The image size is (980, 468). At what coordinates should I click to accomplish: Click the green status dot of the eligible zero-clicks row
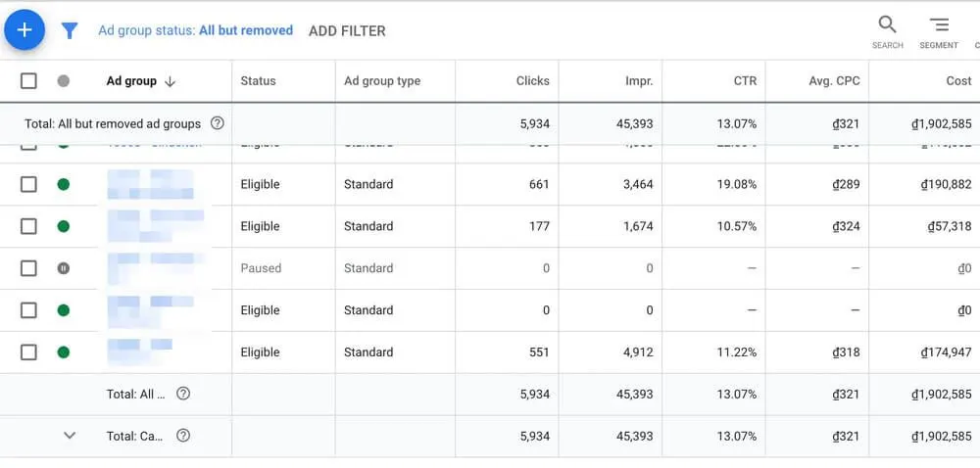coord(63,310)
